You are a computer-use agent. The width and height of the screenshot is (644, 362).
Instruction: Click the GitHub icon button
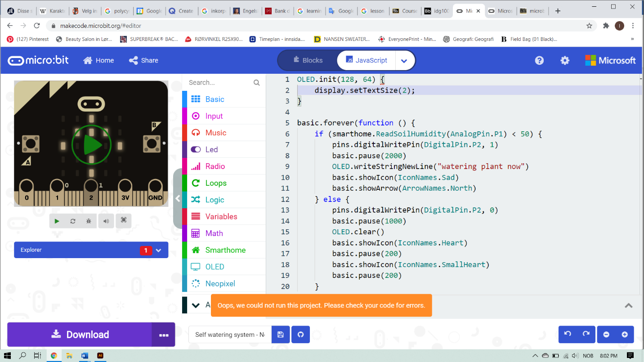coord(301,335)
